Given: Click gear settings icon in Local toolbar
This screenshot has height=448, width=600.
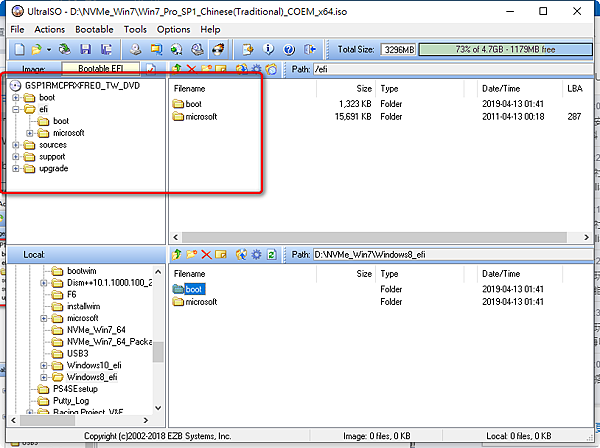Looking at the screenshot, I should (x=256, y=254).
